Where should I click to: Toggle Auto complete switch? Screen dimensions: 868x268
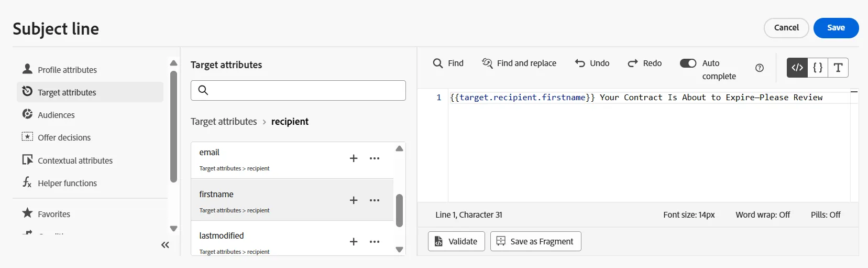coord(688,63)
